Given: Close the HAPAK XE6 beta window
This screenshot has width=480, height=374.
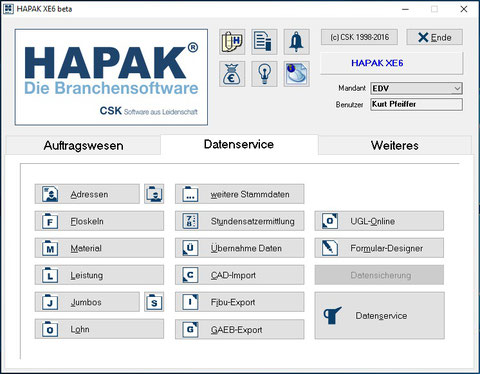Looking at the screenshot, I should (464, 9).
